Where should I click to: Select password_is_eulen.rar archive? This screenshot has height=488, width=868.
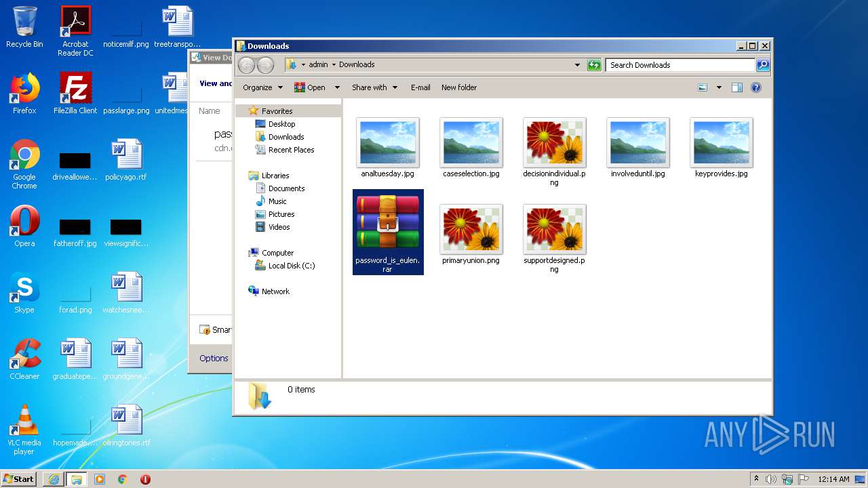click(388, 232)
